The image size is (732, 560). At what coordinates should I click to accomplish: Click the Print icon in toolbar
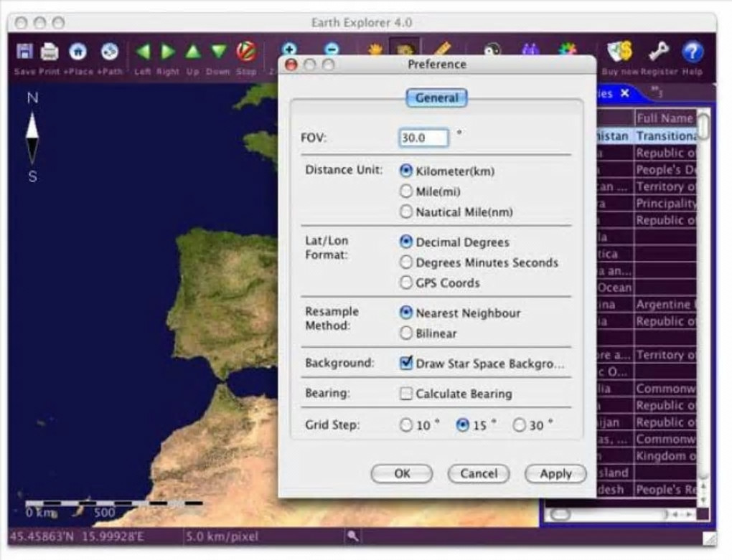point(50,52)
